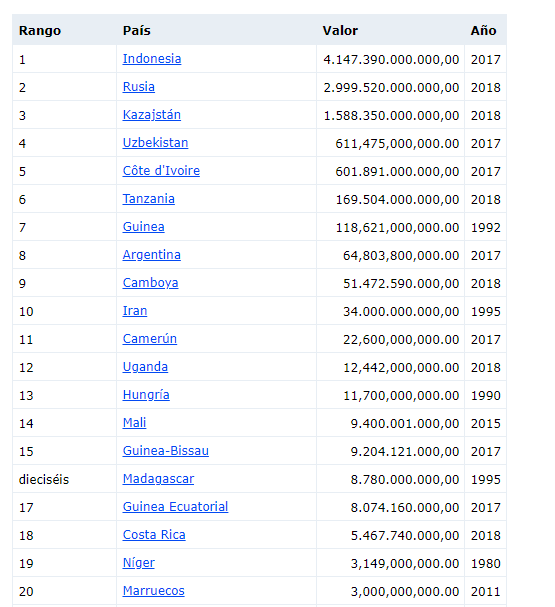Viewport: 555px width, 607px height.
Task: Select the Madagascar link
Action: pyautogui.click(x=158, y=479)
